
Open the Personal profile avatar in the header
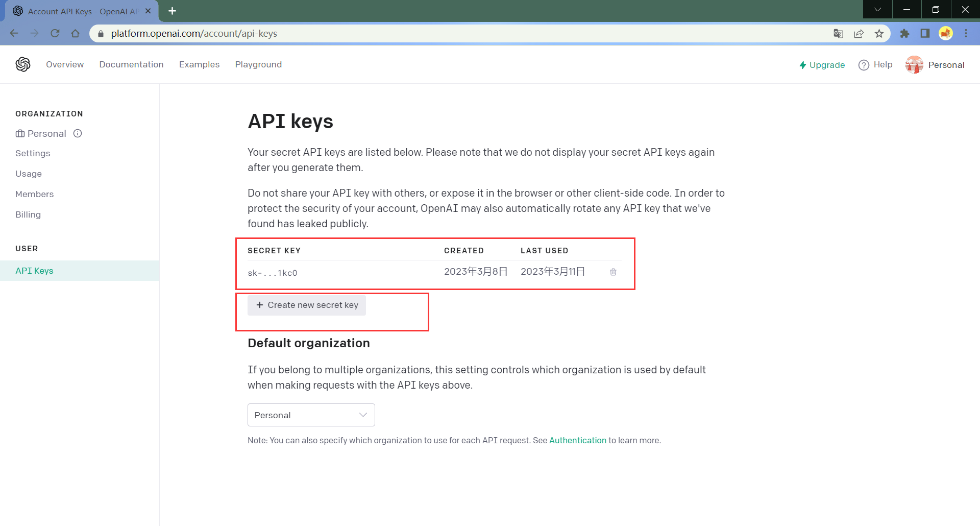[914, 65]
